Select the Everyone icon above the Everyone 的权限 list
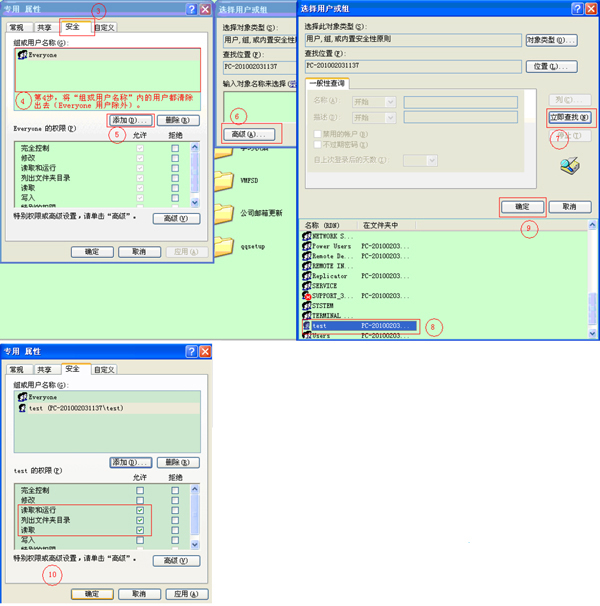This screenshot has height=606, width=600. pyautogui.click(x=22, y=55)
